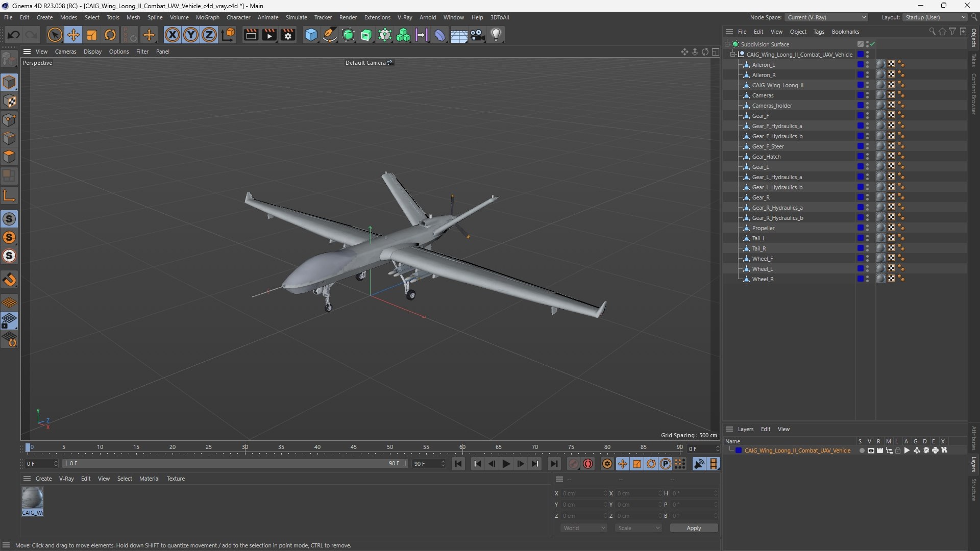Open the Simulate menu

296,17
